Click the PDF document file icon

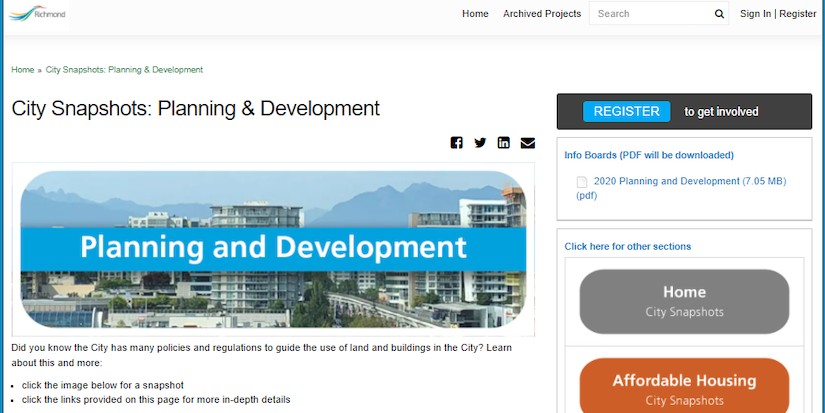582,182
